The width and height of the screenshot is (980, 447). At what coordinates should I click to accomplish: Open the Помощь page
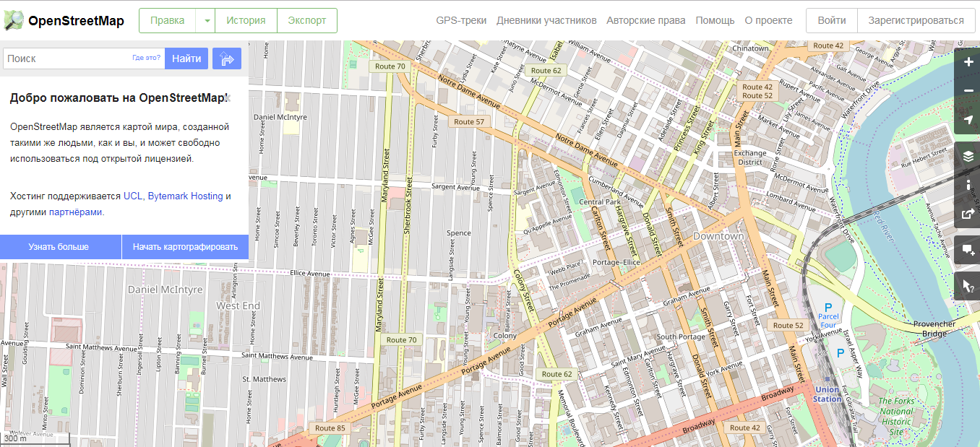[x=715, y=20]
